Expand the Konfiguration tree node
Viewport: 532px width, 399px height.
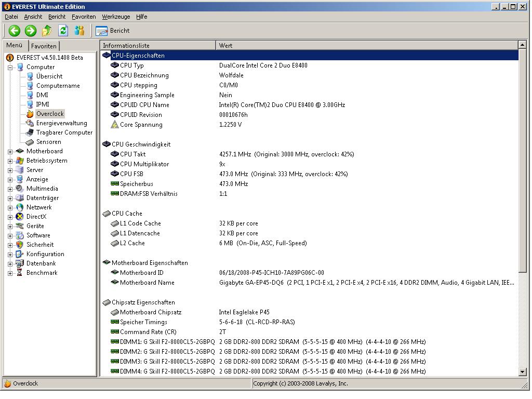click(10, 255)
